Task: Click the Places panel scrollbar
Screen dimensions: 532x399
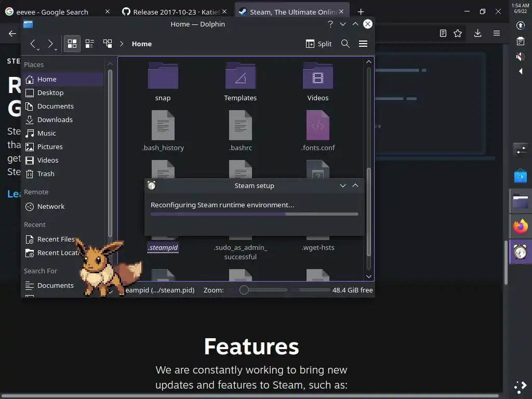Action: (x=110, y=153)
